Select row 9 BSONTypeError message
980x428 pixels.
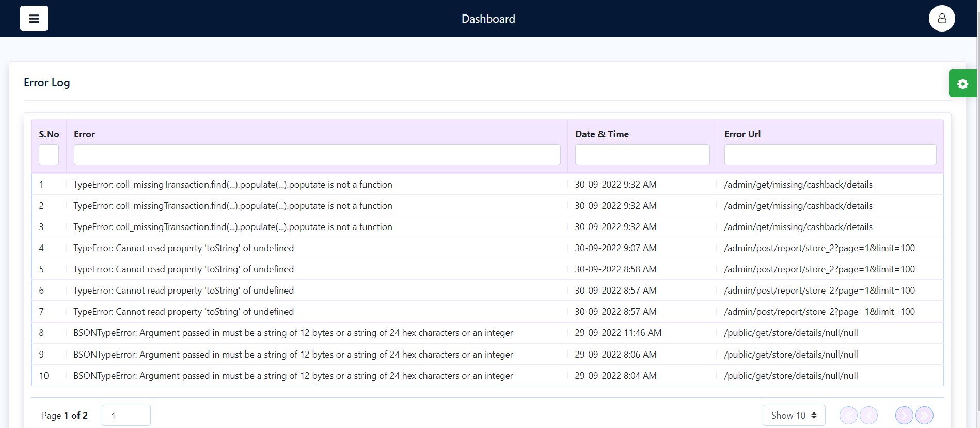coord(293,355)
